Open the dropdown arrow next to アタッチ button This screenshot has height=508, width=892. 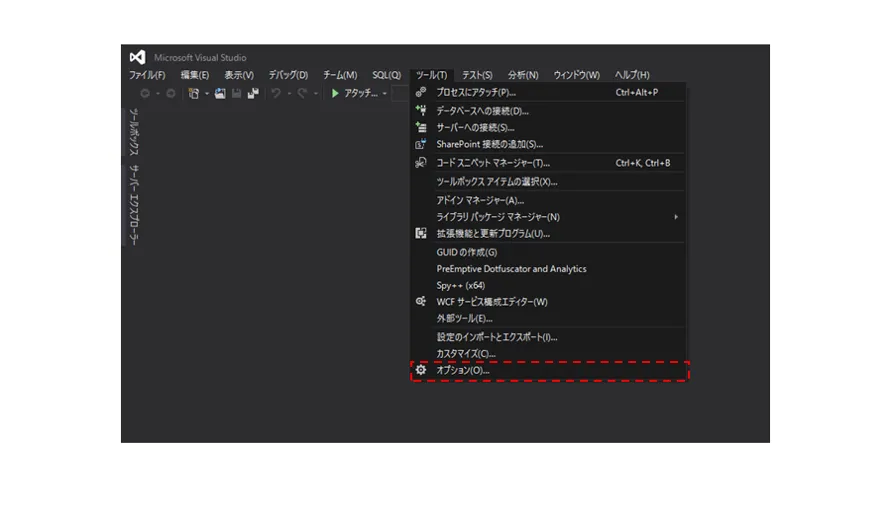pyautogui.click(x=384, y=94)
